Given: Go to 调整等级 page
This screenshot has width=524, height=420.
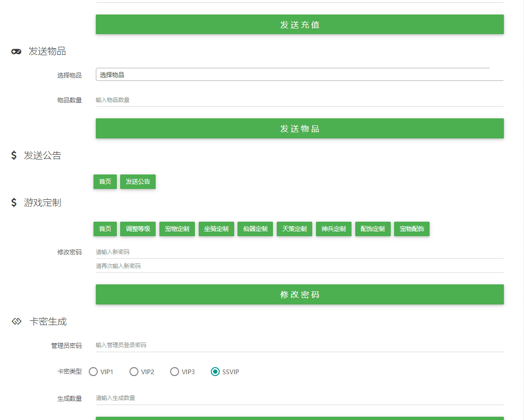Looking at the screenshot, I should pyautogui.click(x=138, y=229).
